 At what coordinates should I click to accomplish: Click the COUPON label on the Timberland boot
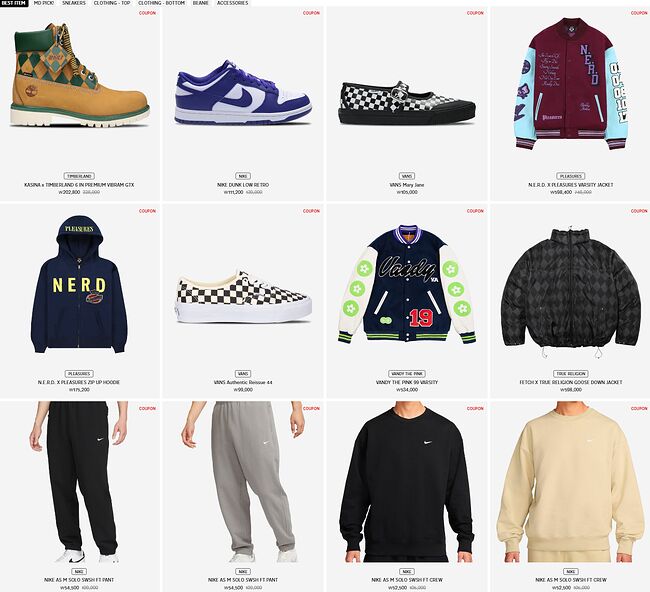click(x=147, y=13)
